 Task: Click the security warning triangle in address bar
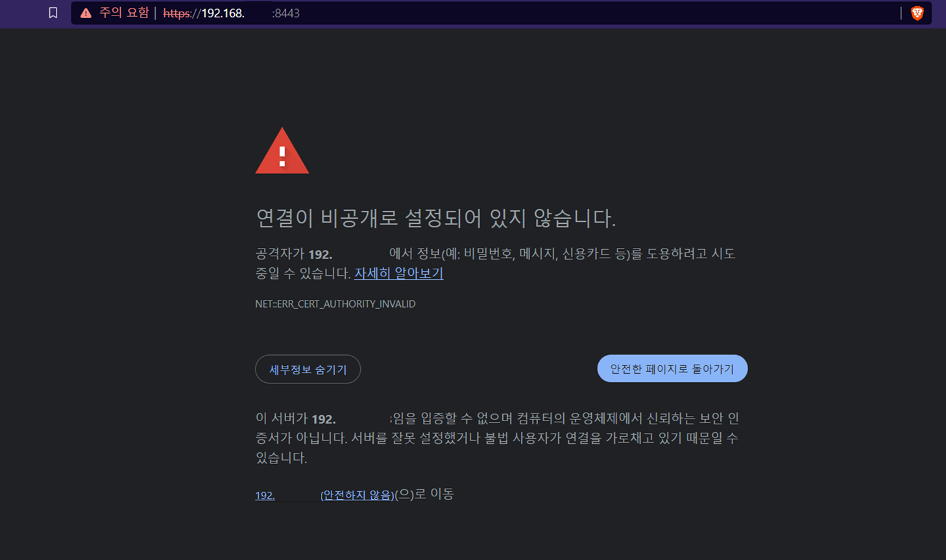[x=86, y=13]
